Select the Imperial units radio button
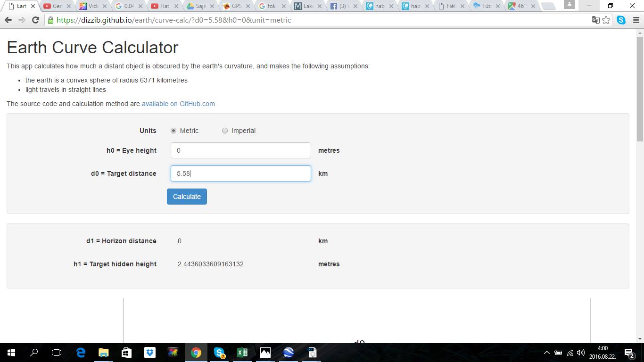644x362 pixels. (225, 131)
